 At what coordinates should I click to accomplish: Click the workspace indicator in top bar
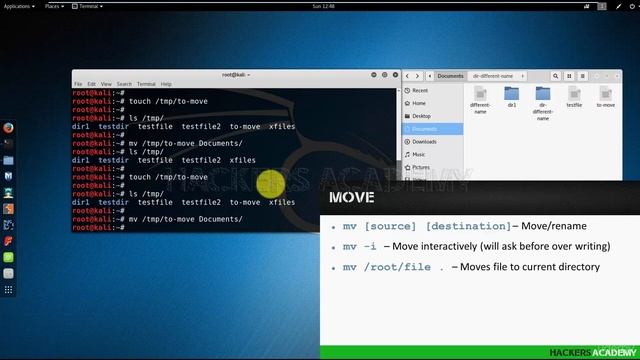[602, 6]
